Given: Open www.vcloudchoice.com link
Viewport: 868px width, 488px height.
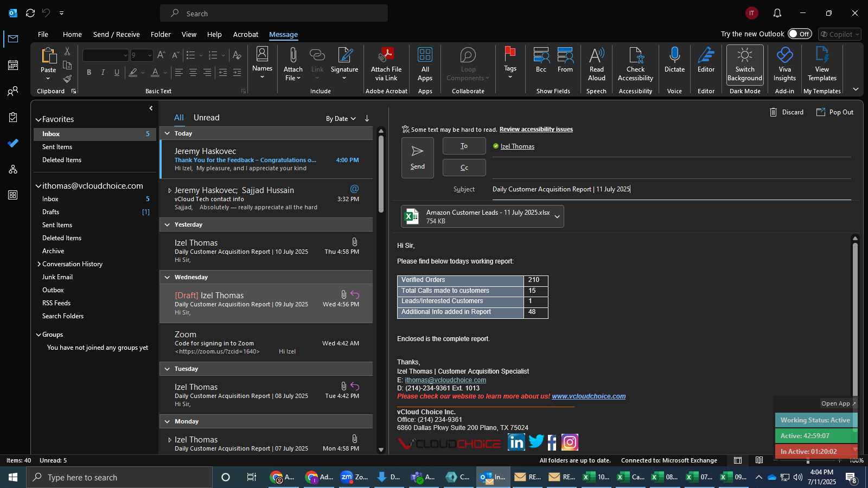Looking at the screenshot, I should pyautogui.click(x=589, y=396).
